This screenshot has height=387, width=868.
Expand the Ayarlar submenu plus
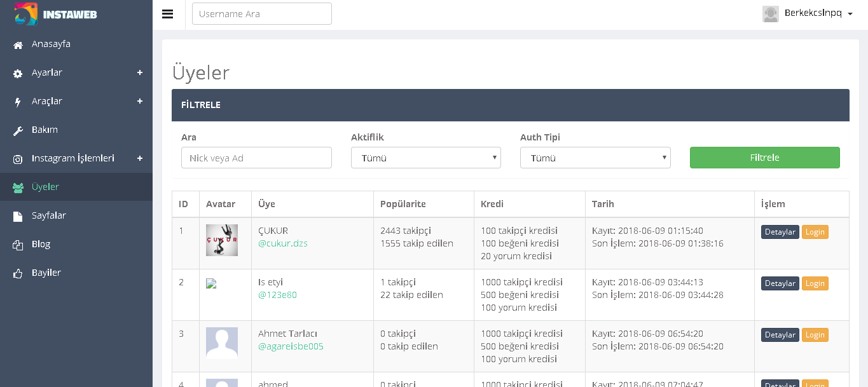coord(140,72)
